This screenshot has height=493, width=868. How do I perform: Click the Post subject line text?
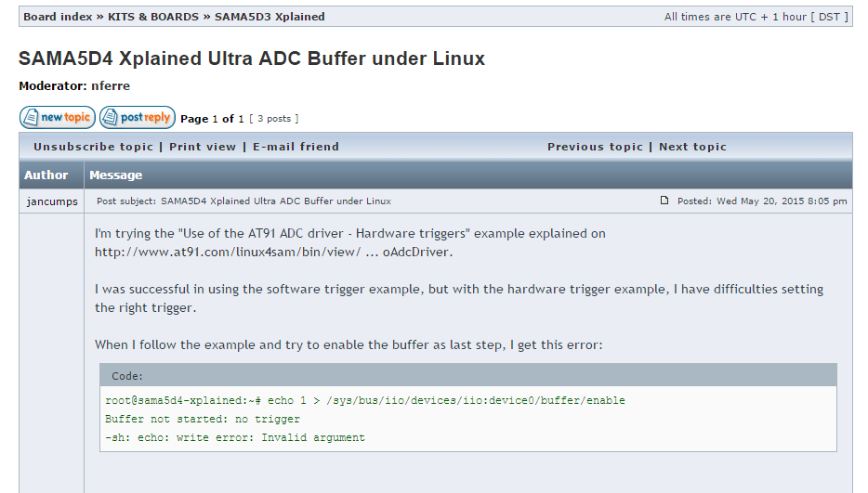[x=243, y=201]
